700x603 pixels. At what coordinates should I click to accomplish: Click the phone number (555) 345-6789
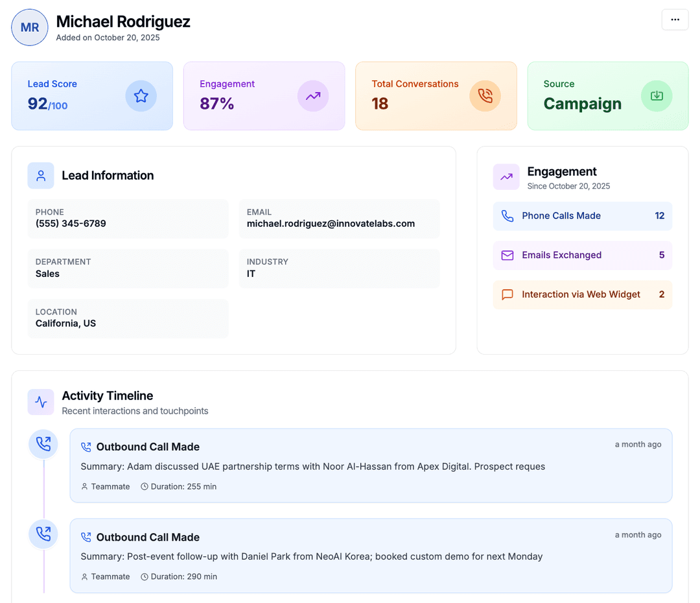[71, 224]
